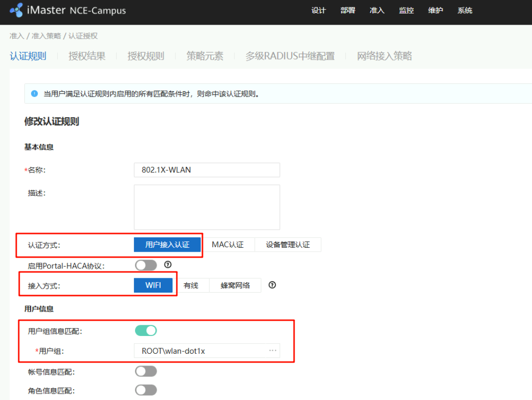Click 准入策略 breadcrumb link
The height and width of the screenshot is (400, 532).
46,36
